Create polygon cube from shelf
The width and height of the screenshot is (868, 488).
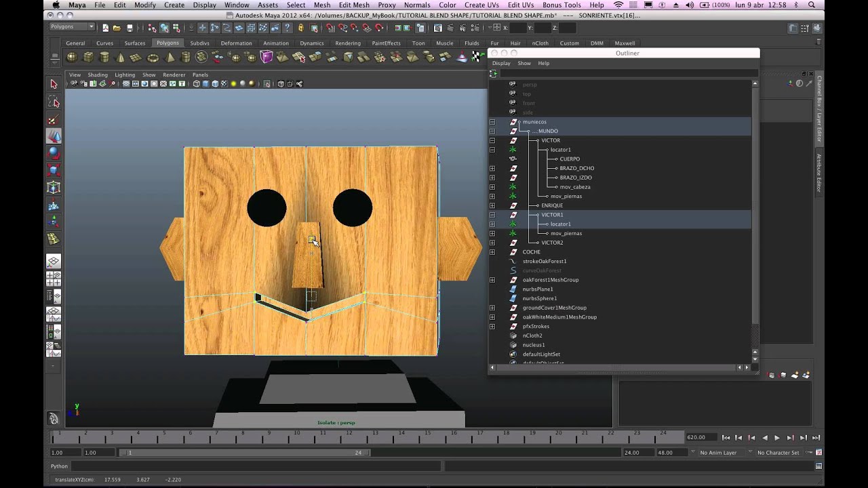point(87,58)
